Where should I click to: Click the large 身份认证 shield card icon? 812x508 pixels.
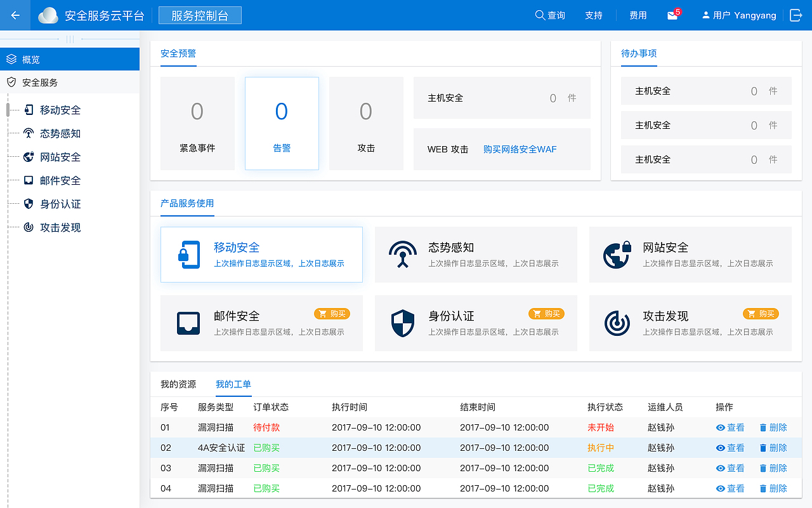click(403, 323)
